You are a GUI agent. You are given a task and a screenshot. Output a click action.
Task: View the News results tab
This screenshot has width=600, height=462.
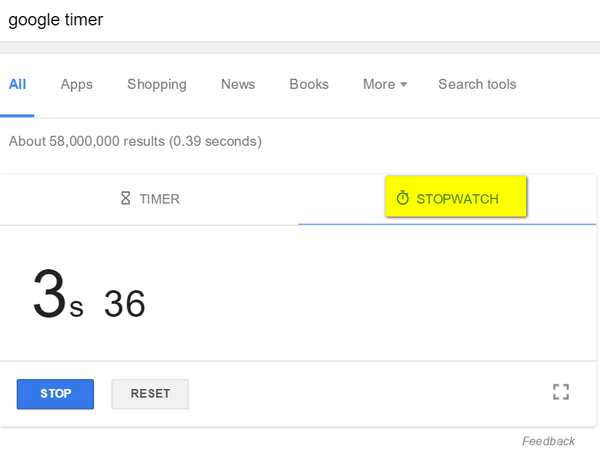coord(238,84)
